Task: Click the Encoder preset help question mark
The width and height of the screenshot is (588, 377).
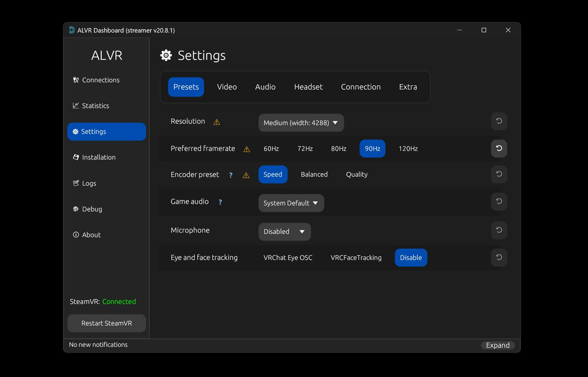Action: pyautogui.click(x=231, y=175)
